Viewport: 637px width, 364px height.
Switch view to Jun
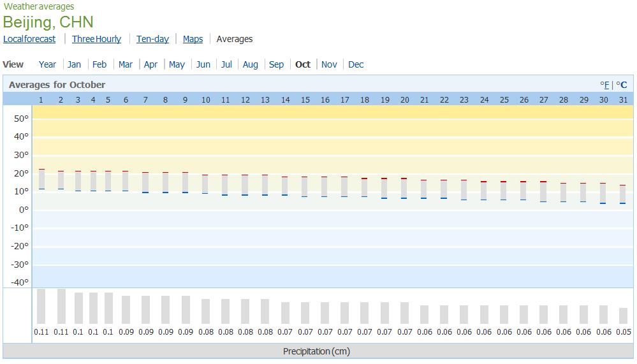(x=203, y=64)
